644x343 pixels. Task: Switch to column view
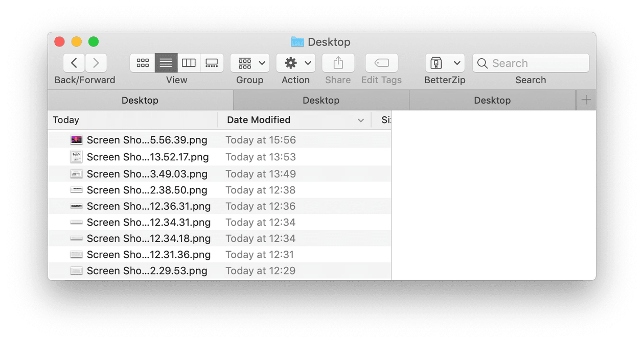tap(189, 63)
